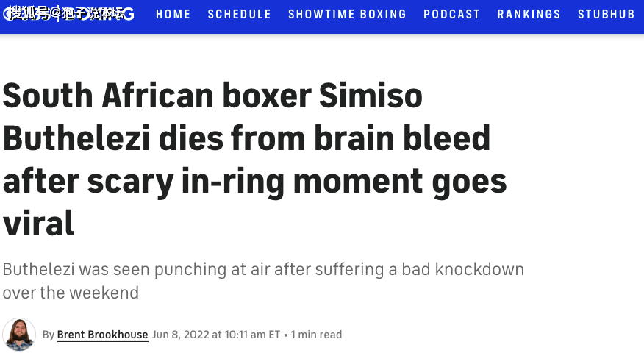
Task: Select SHOWTIME BOXING in the navigation bar
Action: tap(348, 15)
